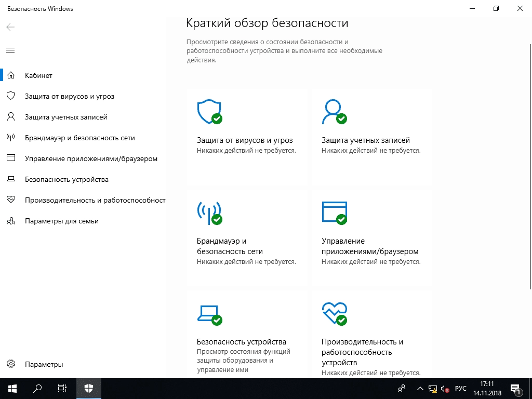
Task: Click the Защита учетных записей tile title
Action: pyautogui.click(x=366, y=140)
